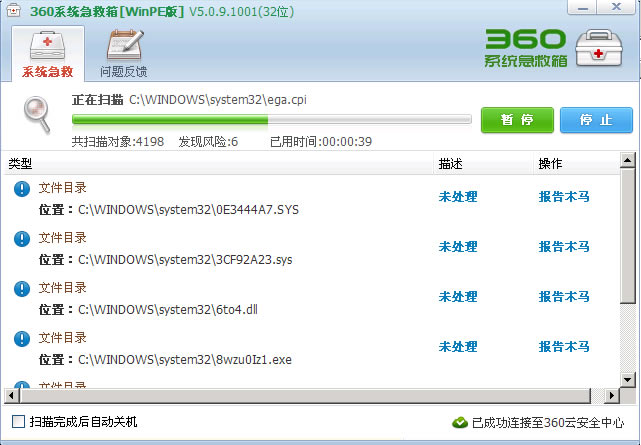Minimize the 360系统急救箱 window
This screenshot has height=445, width=641.
pos(583,7)
